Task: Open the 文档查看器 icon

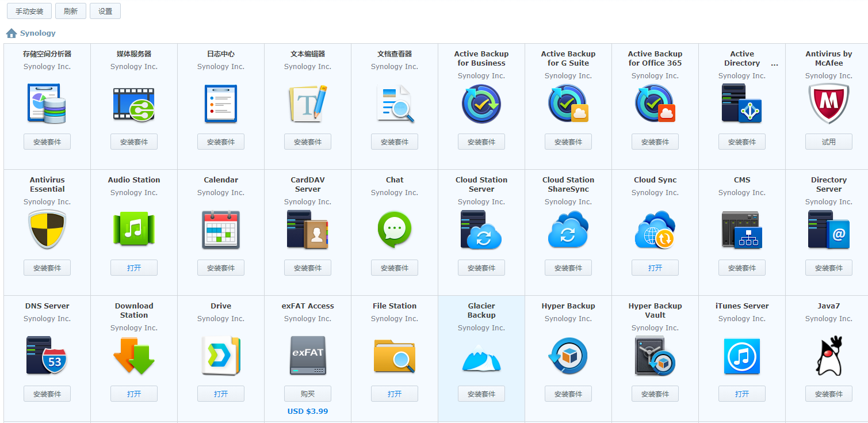Action: pyautogui.click(x=395, y=104)
